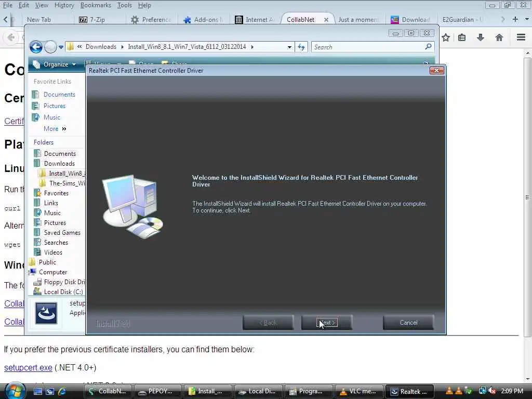This screenshot has width=532, height=399.
Task: Go to Firefox home page
Action: pyautogui.click(x=499, y=37)
